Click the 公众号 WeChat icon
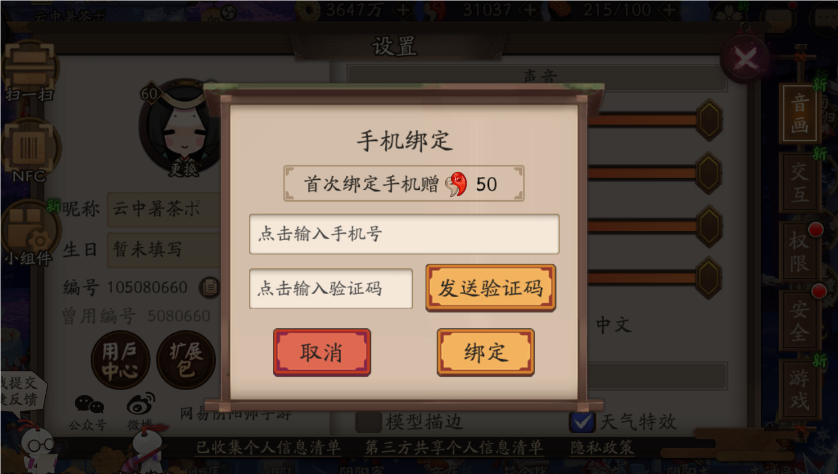 [89, 411]
